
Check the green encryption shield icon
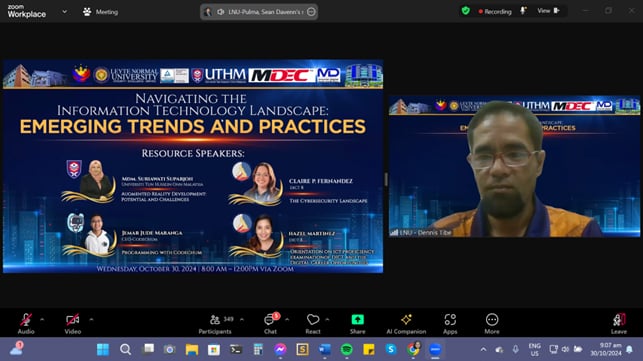click(x=465, y=11)
